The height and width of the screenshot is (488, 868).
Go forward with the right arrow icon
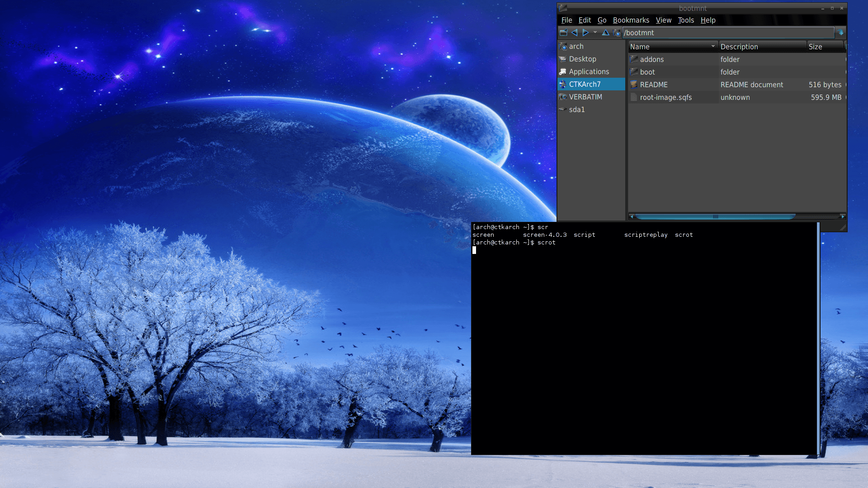coord(585,33)
